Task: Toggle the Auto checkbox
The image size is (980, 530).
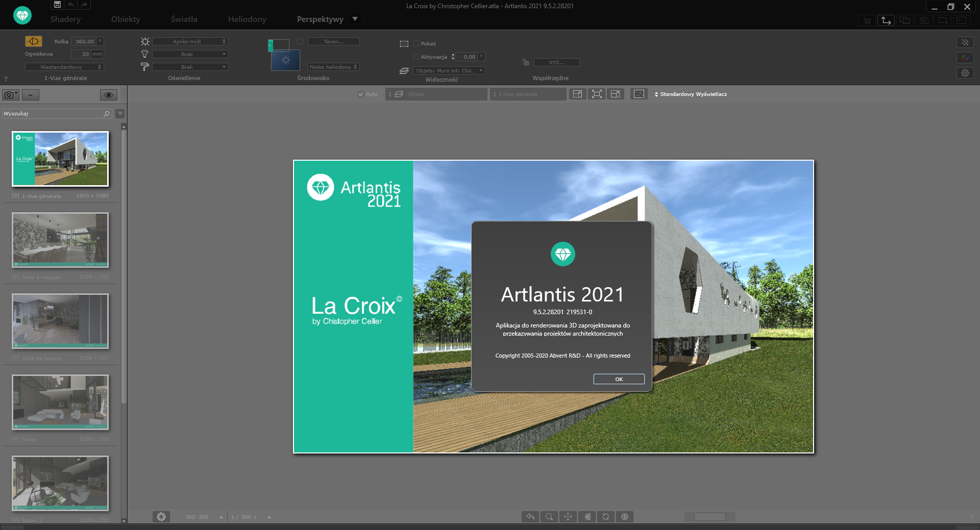Action: point(361,94)
